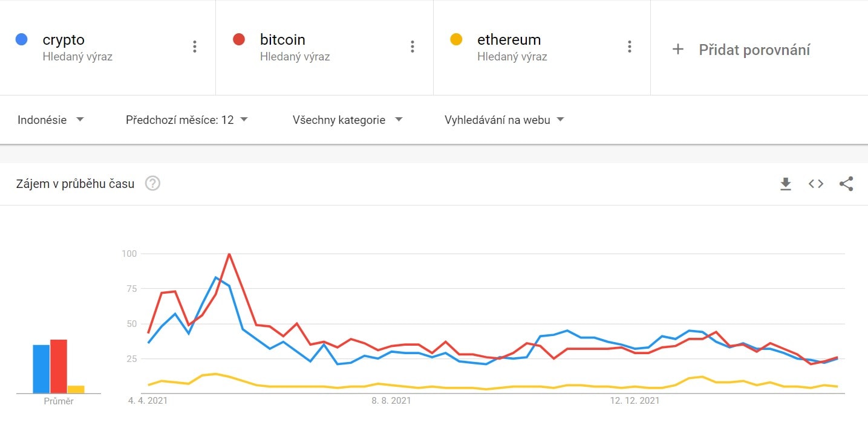The width and height of the screenshot is (868, 443).
Task: Open the ethereum term three-dot menu
Action: (x=629, y=47)
